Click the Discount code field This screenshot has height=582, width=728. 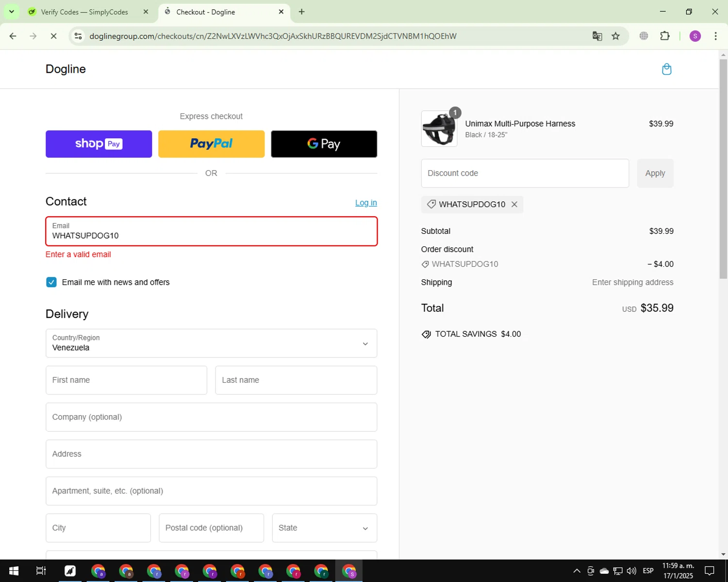[x=525, y=173]
